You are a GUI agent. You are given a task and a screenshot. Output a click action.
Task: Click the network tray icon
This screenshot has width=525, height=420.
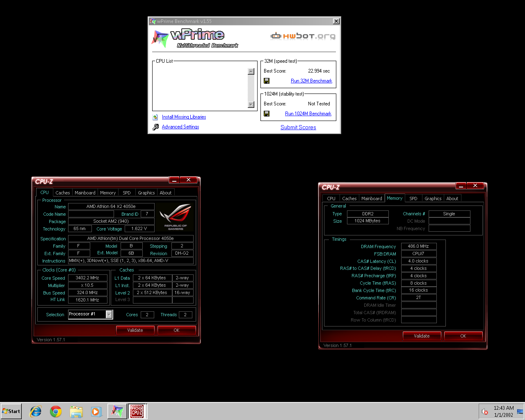pos(520,411)
